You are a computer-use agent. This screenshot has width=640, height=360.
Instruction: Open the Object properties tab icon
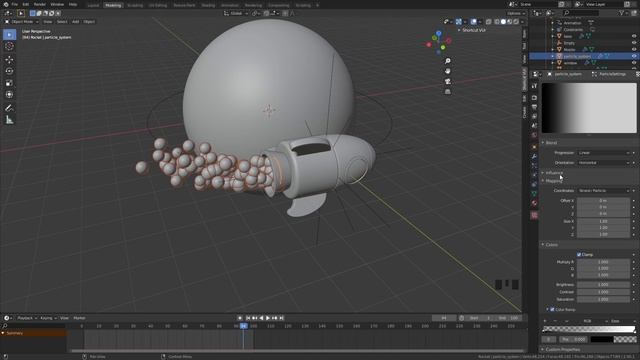tap(534, 147)
